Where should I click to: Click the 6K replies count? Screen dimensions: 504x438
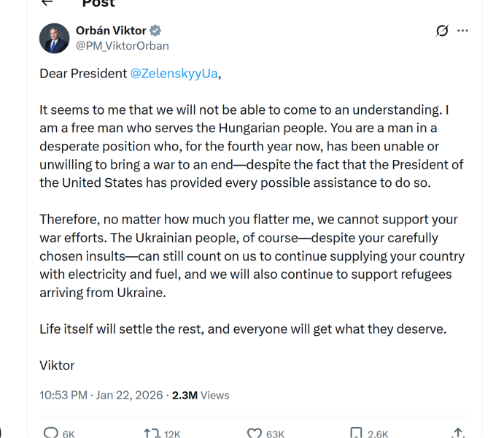pyautogui.click(x=69, y=434)
